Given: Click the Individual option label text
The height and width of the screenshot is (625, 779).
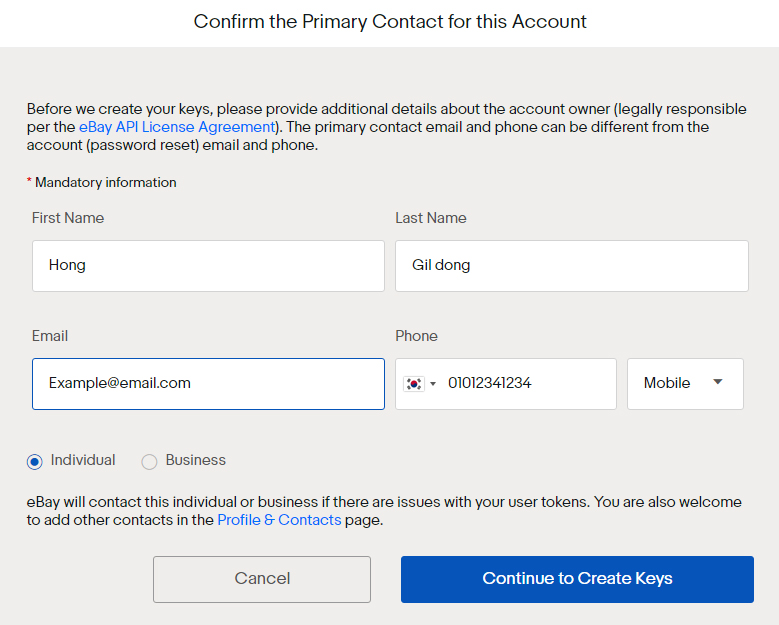Looking at the screenshot, I should 83,460.
